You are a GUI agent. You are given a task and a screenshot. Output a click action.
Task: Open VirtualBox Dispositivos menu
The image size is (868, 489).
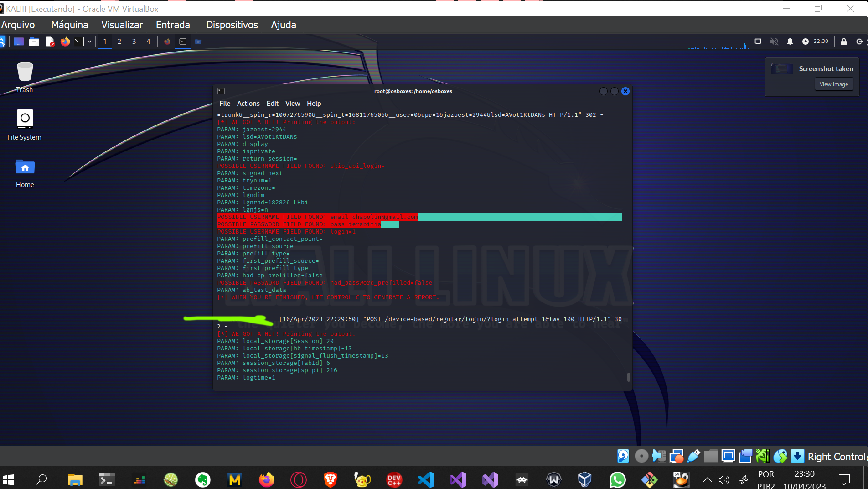coord(232,25)
